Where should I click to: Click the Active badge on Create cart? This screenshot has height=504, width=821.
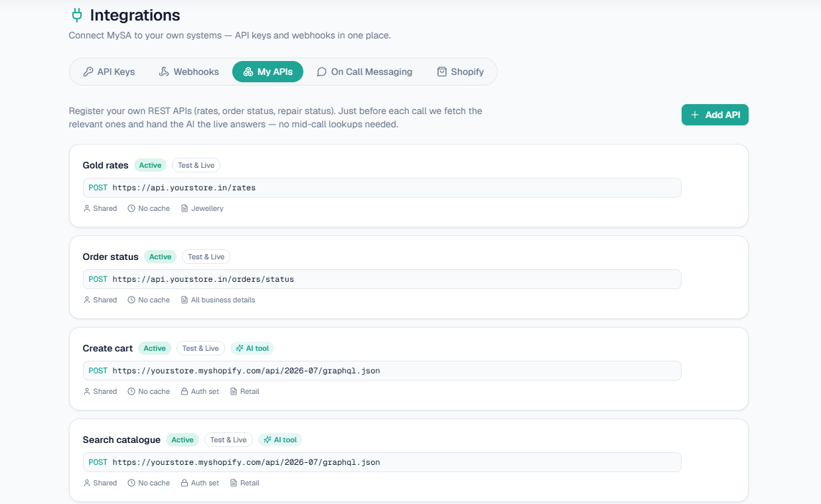coord(155,348)
